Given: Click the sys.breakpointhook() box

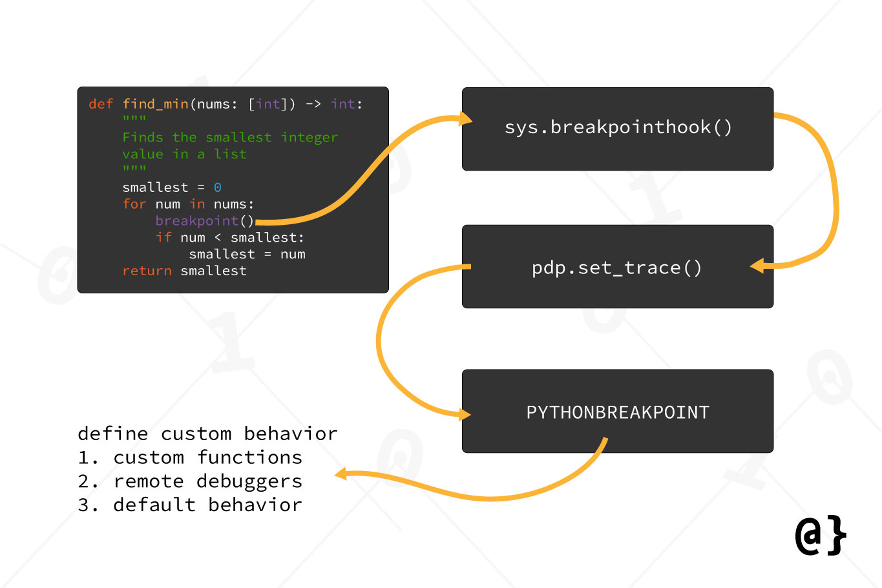Looking at the screenshot, I should point(617,129).
